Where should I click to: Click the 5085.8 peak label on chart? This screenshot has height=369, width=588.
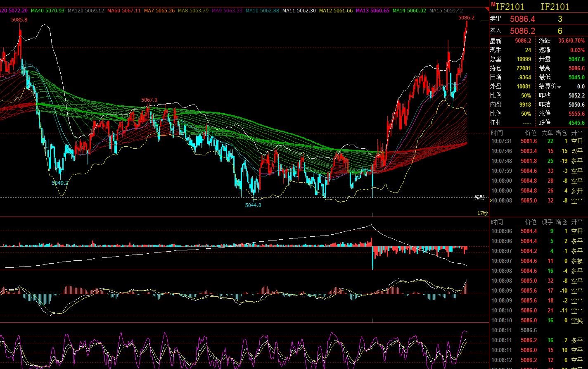point(19,19)
